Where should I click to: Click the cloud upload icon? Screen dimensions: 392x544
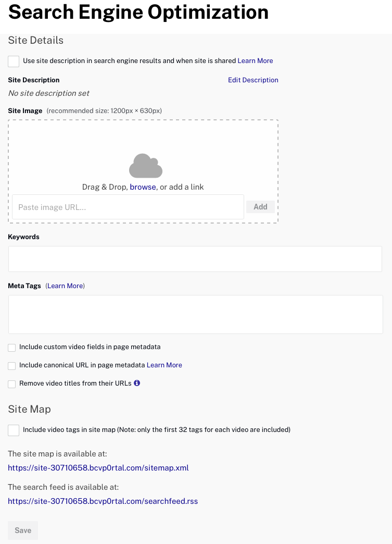click(x=146, y=166)
